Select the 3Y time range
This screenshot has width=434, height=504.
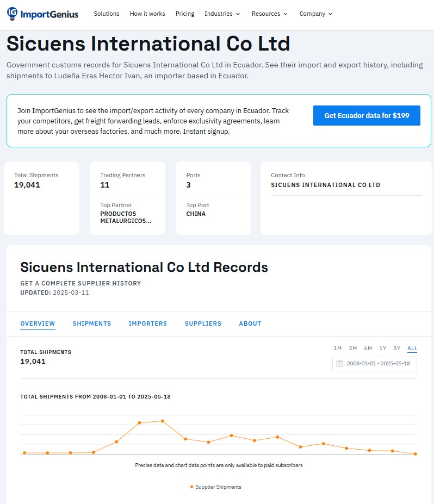[396, 349]
